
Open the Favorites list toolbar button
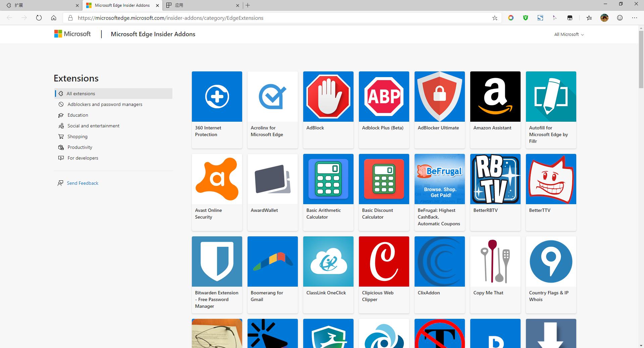click(589, 18)
